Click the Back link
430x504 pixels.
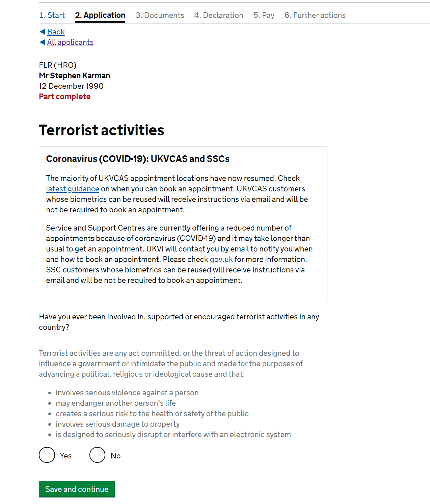tap(56, 32)
